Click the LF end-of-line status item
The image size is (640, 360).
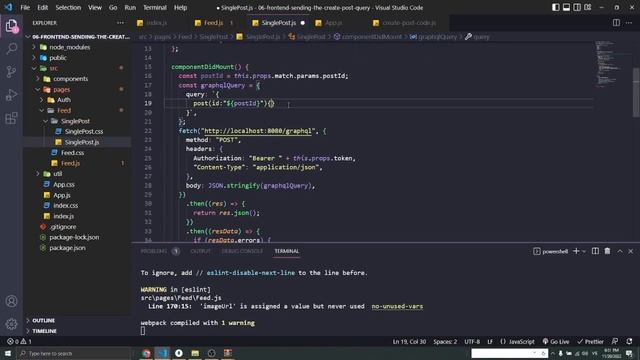coord(490,341)
